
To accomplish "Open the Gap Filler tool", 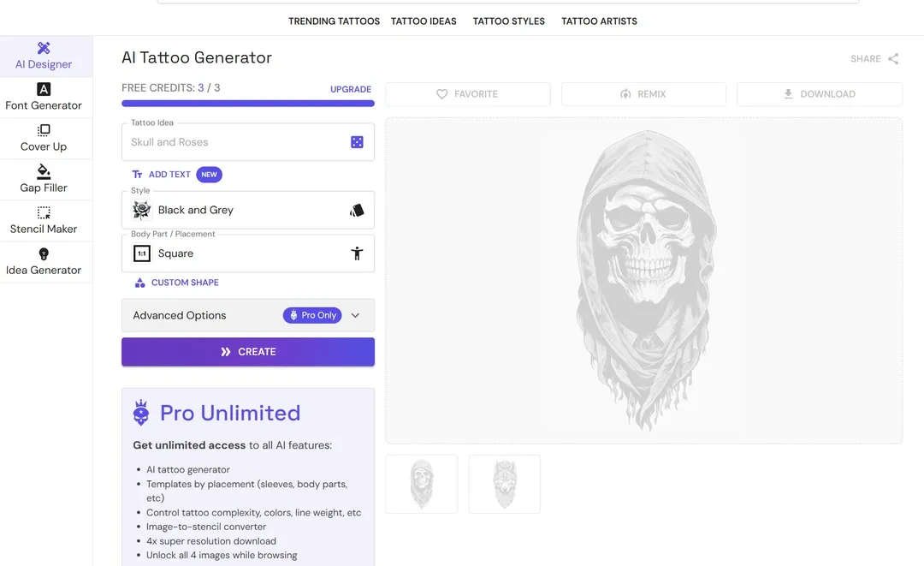I will click(x=44, y=180).
